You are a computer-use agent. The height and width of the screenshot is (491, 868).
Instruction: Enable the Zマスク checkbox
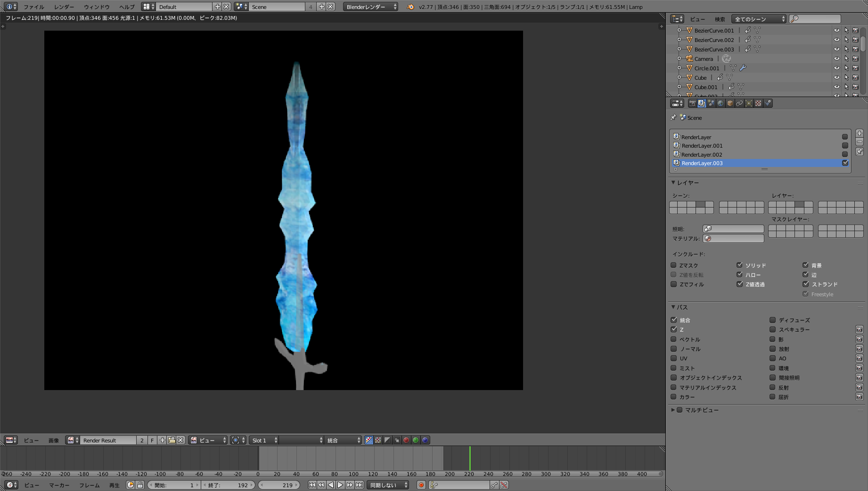(x=673, y=265)
